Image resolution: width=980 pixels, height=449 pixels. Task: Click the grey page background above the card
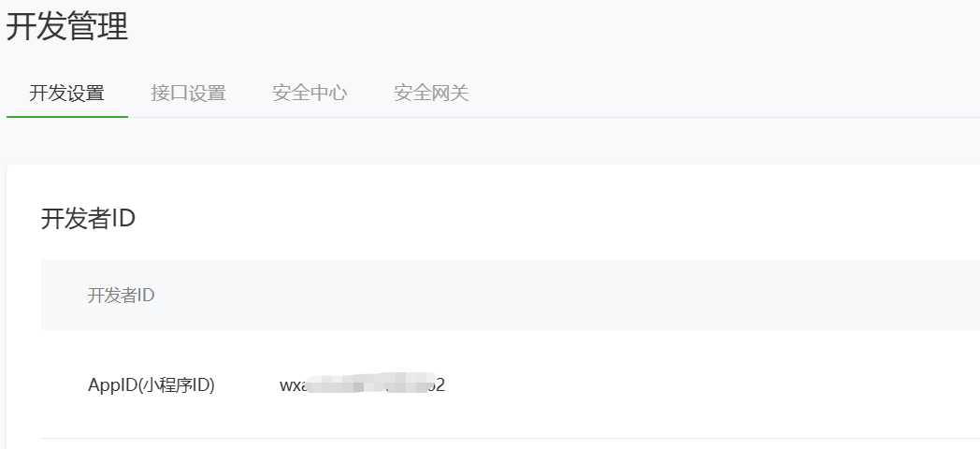490,141
